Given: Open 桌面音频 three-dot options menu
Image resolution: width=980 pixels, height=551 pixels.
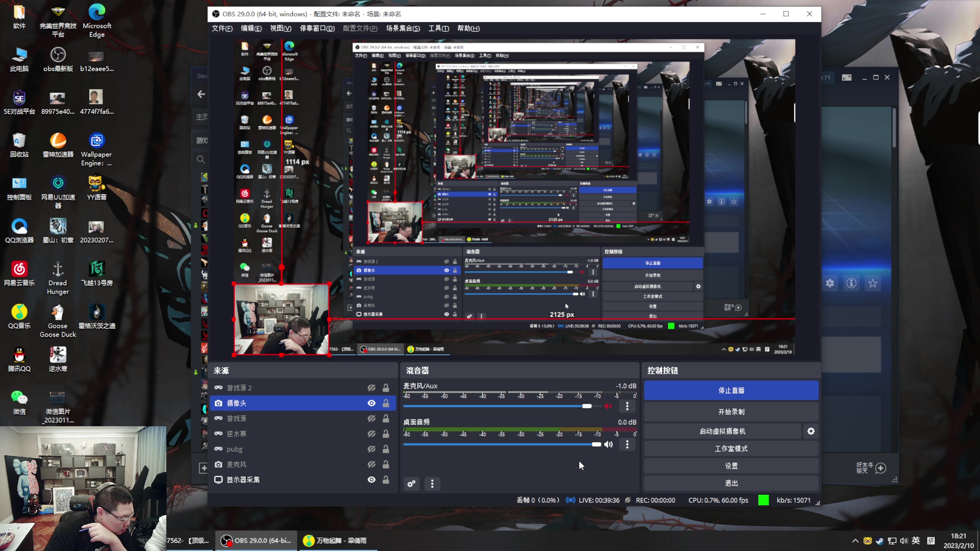Looking at the screenshot, I should (627, 444).
